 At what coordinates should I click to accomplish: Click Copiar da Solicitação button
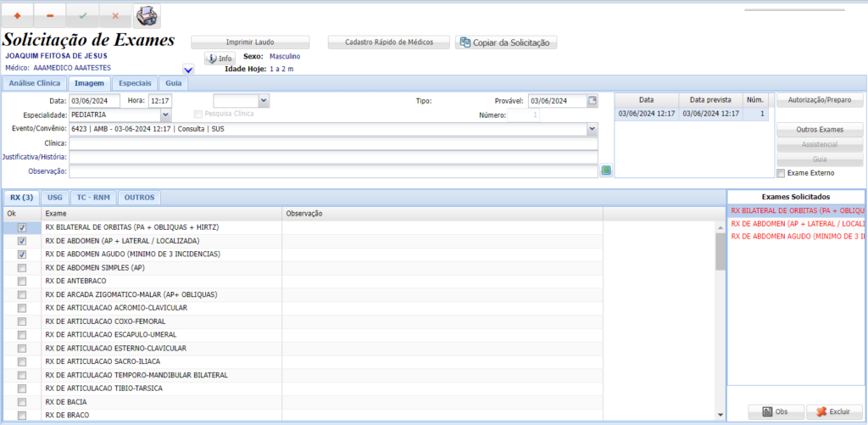click(x=506, y=42)
